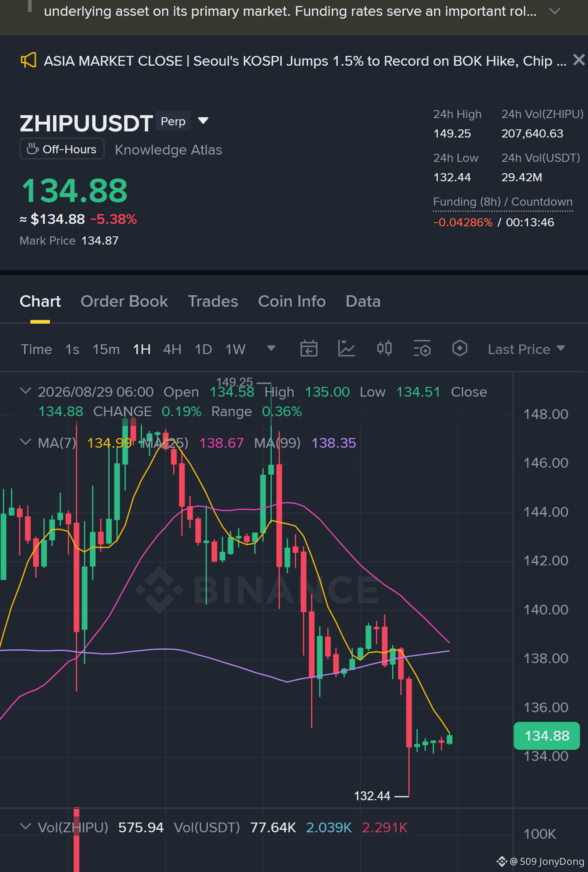Open the Data tab
The image size is (588, 872).
point(363,301)
